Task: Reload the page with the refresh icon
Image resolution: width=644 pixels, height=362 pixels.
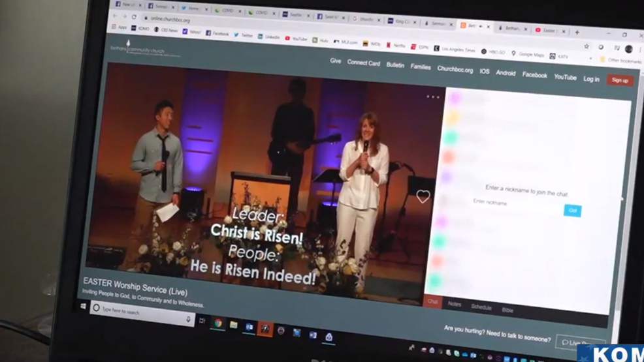Action: [134, 17]
